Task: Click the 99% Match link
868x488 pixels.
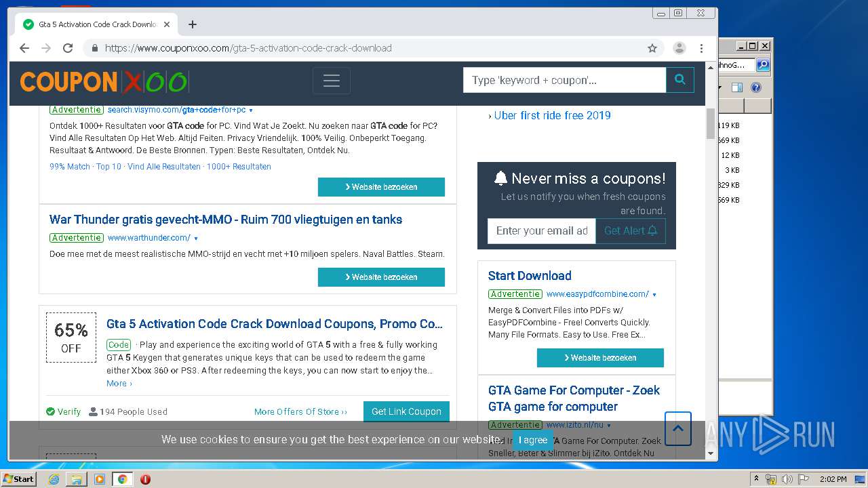Action: tap(70, 167)
